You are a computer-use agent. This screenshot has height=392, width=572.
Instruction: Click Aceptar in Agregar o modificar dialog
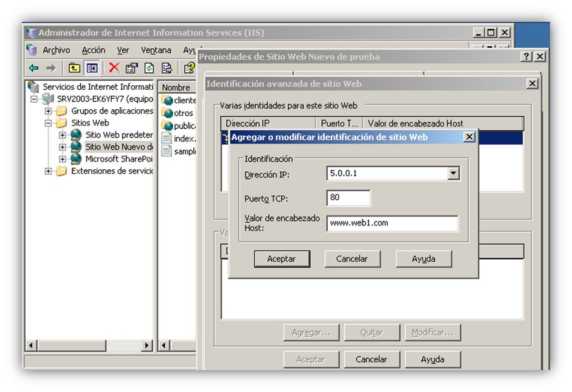[282, 259]
